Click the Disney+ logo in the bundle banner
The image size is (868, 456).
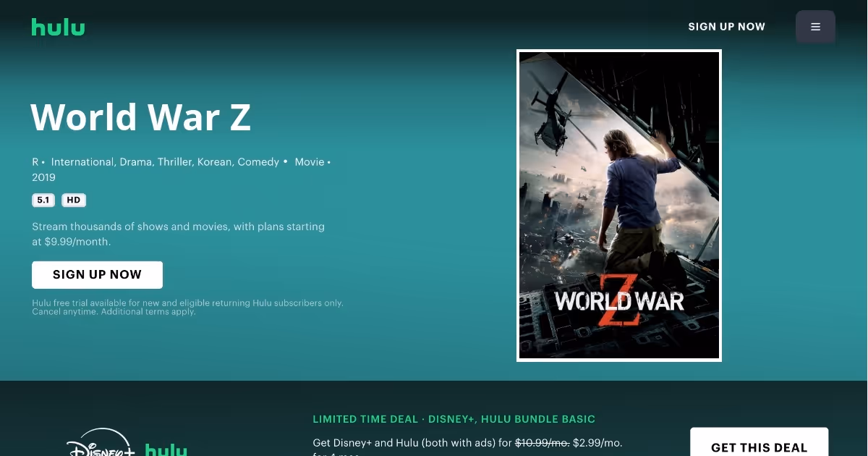click(x=101, y=443)
